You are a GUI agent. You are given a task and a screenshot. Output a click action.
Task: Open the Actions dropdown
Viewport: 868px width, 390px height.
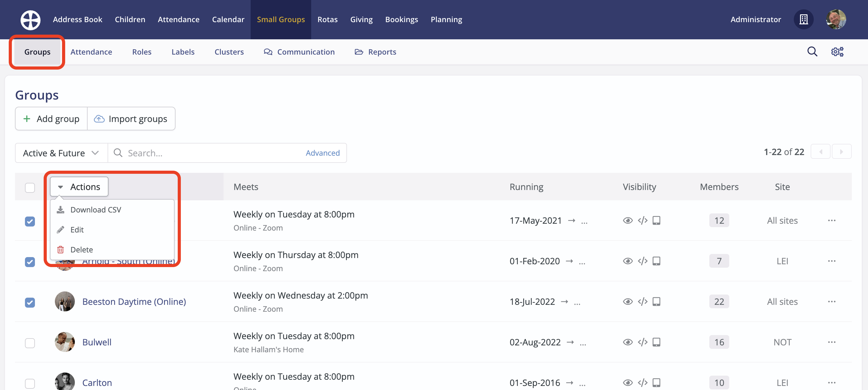[79, 186]
